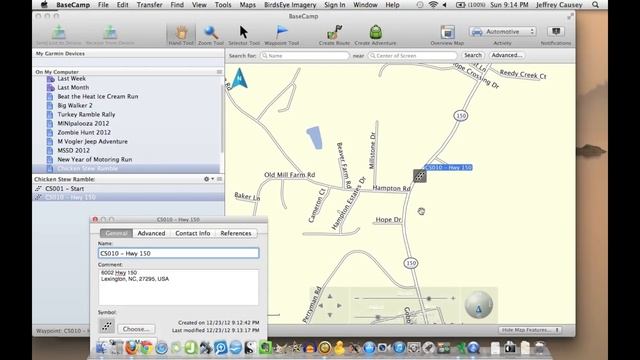
Task: Pick the Waypoint Tool flag
Action: pos(282,34)
